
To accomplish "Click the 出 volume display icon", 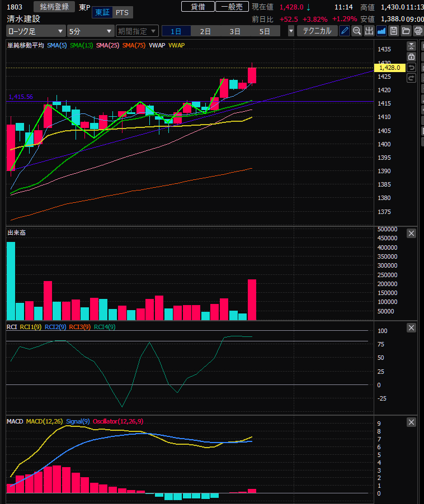I will click(x=369, y=31).
